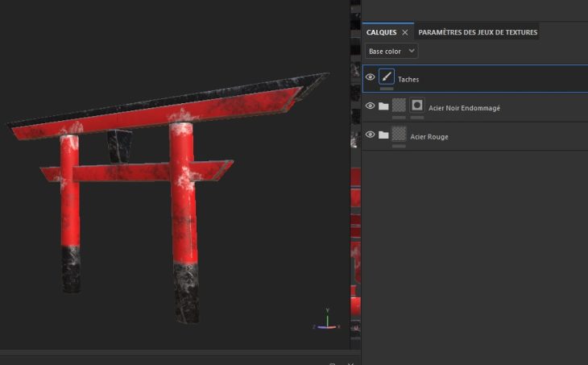Screen dimensions: 588x365
Task: Click the folder icon of Acier Noir Endommagé
Action: [x=383, y=106]
